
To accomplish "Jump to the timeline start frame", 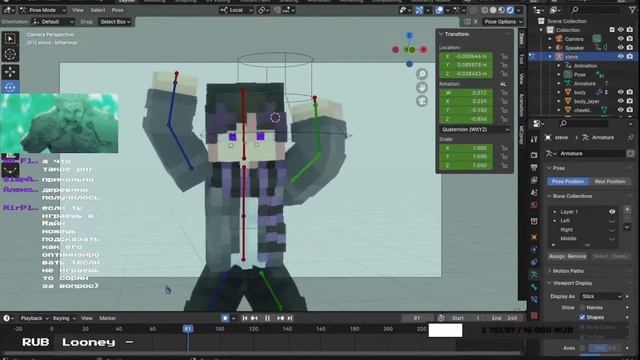I will pos(244,318).
